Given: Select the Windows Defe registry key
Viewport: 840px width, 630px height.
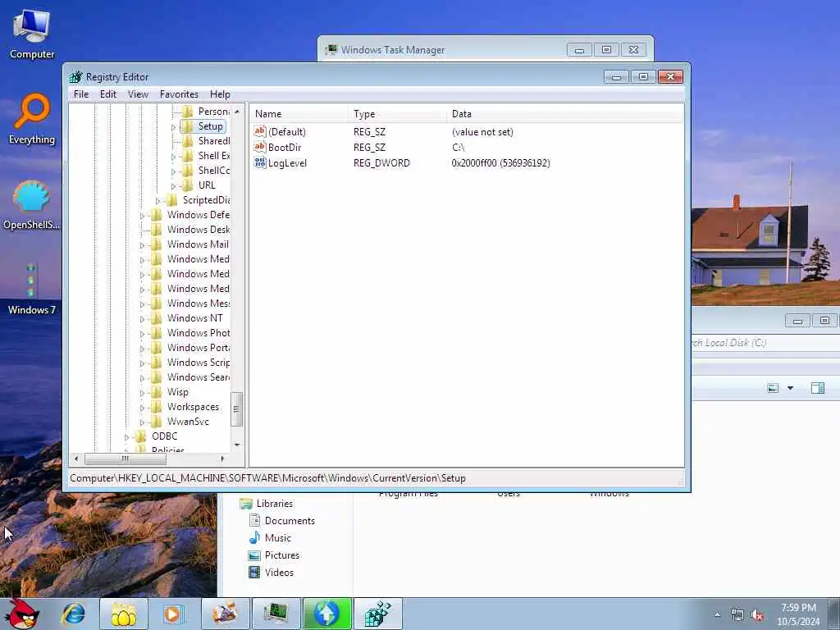Looking at the screenshot, I should pyautogui.click(x=199, y=215).
